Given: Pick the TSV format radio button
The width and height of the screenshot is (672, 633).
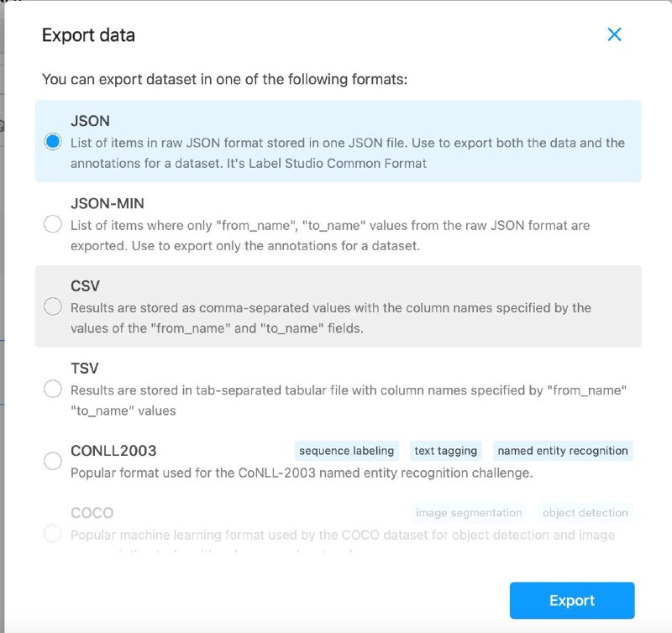Looking at the screenshot, I should coord(53,389).
